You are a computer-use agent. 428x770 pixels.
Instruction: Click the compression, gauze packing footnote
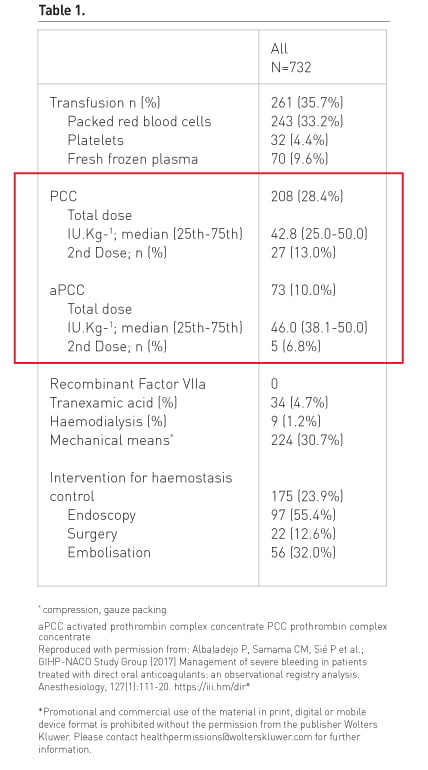pyautogui.click(x=103, y=610)
